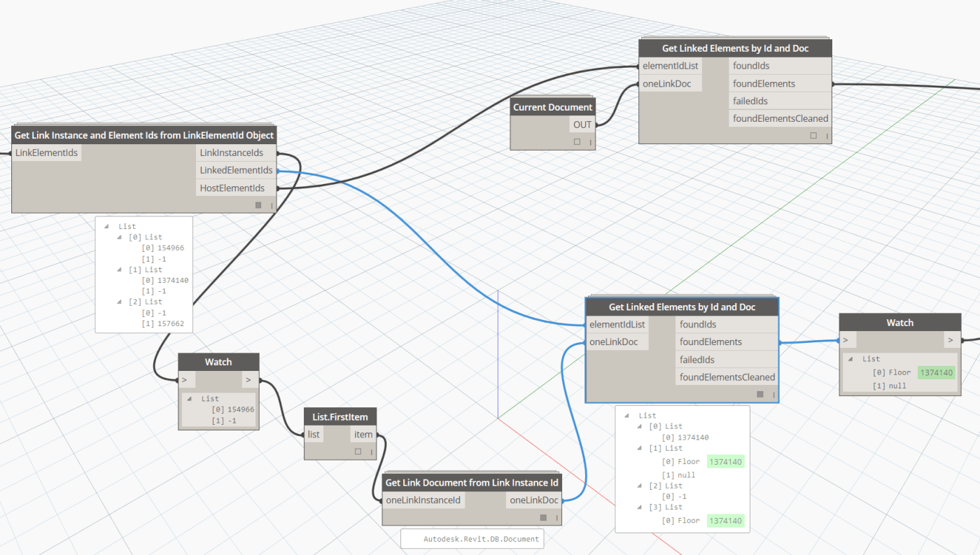980x555 pixels.
Task: Collapse root List in Watch node showing 154966
Action: coord(190,399)
